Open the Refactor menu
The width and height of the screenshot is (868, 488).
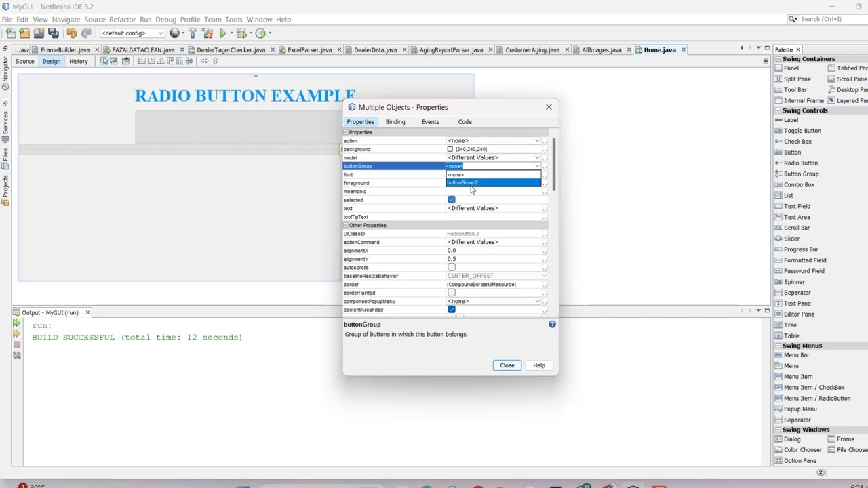pos(122,19)
